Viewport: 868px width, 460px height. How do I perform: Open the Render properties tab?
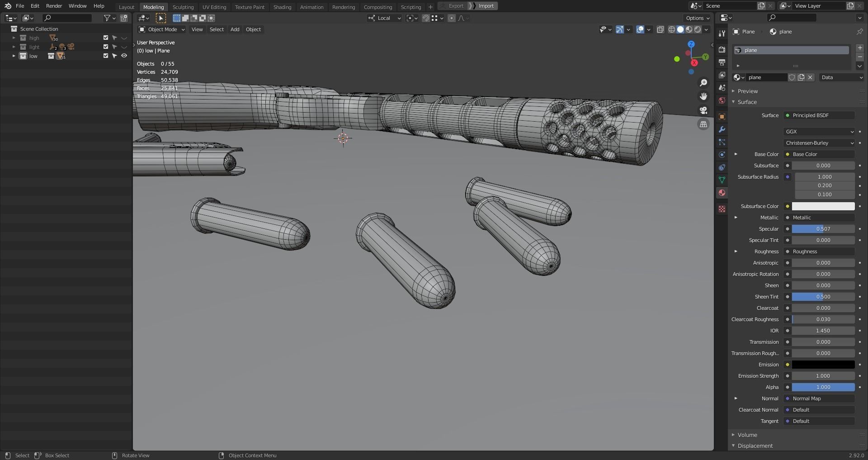pos(722,49)
